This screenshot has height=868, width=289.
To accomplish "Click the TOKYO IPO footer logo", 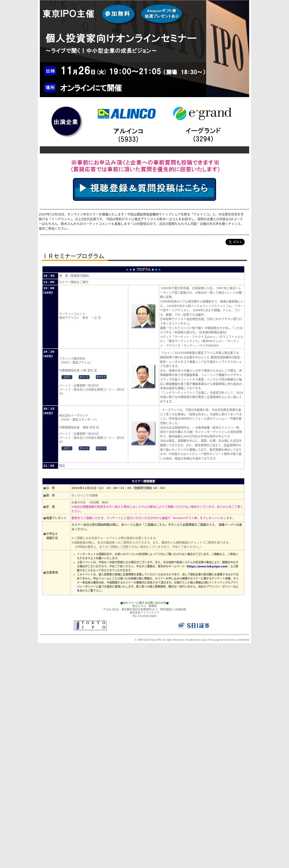I will click(90, 625).
